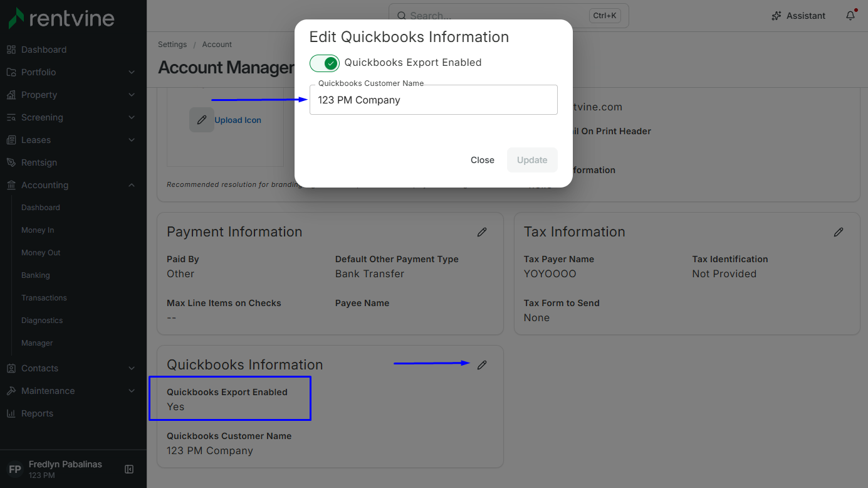Image resolution: width=868 pixels, height=488 pixels.
Task: Edit Payment Information with pencil icon
Action: [x=482, y=232]
